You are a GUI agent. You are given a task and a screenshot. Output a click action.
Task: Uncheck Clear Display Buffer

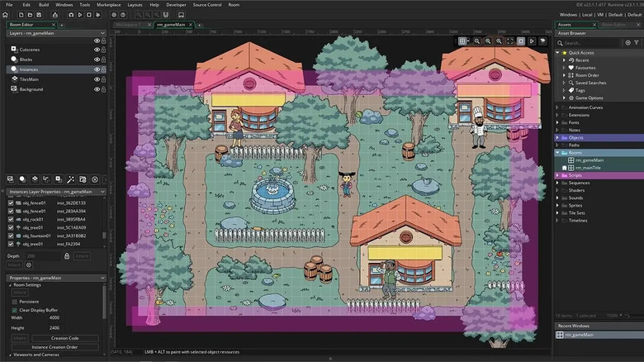pyautogui.click(x=14, y=310)
